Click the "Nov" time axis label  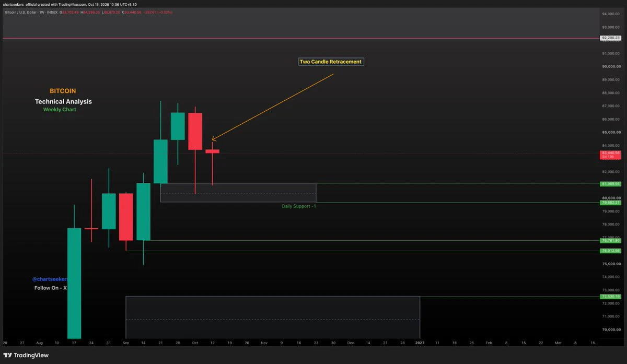[x=264, y=343]
